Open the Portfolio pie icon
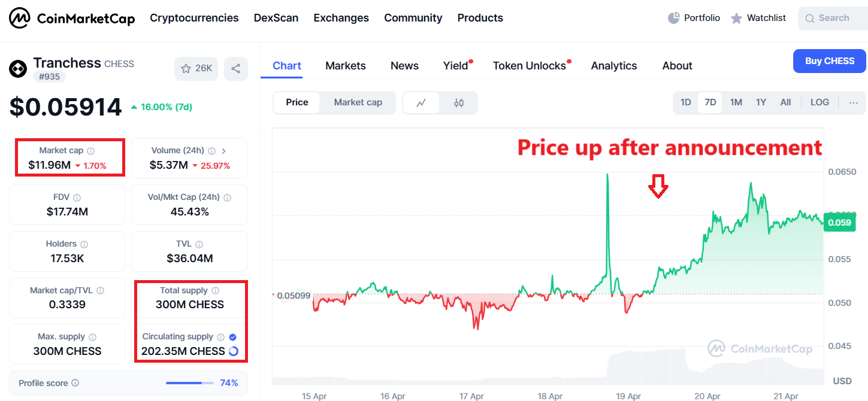868x401 pixels. 674,18
